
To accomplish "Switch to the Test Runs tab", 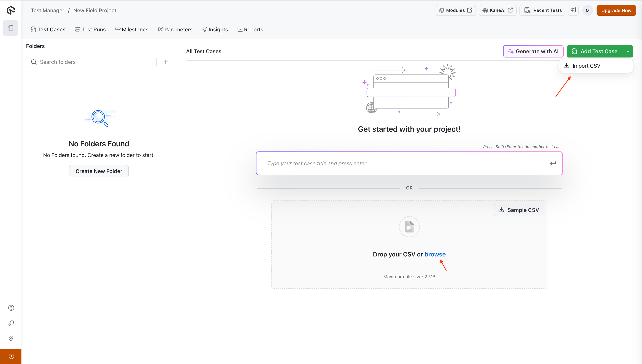I will click(x=90, y=29).
